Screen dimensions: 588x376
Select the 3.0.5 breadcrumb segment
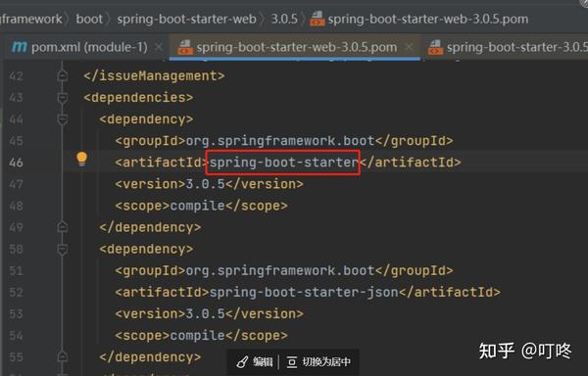click(284, 19)
